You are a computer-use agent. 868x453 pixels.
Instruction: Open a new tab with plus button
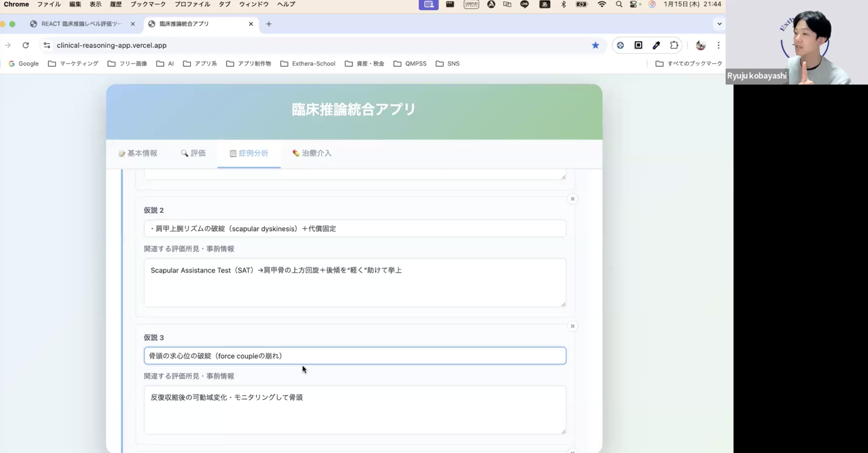(x=269, y=24)
